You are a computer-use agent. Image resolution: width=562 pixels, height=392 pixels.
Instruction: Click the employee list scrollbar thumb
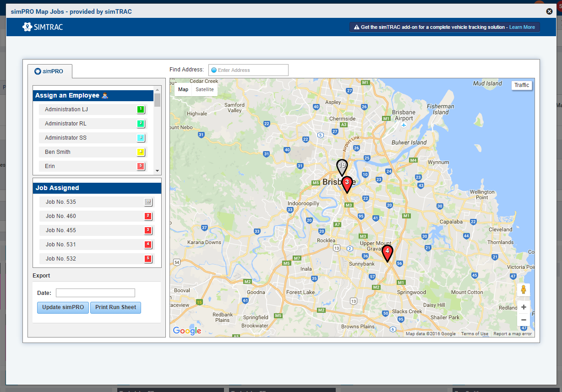[x=158, y=100]
